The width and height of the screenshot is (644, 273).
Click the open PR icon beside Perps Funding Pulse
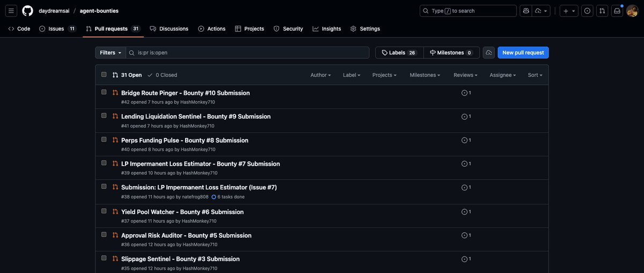pyautogui.click(x=115, y=140)
